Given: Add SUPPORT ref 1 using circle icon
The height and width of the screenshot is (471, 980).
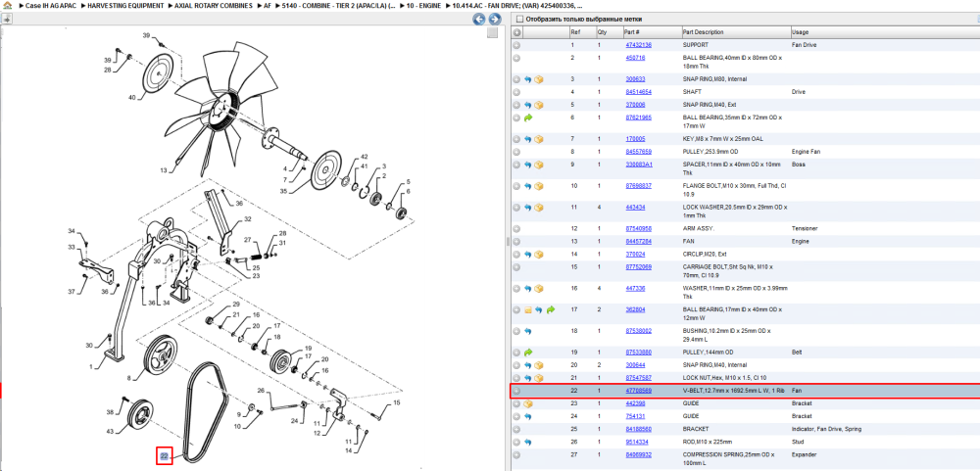Looking at the screenshot, I should click(516, 45).
